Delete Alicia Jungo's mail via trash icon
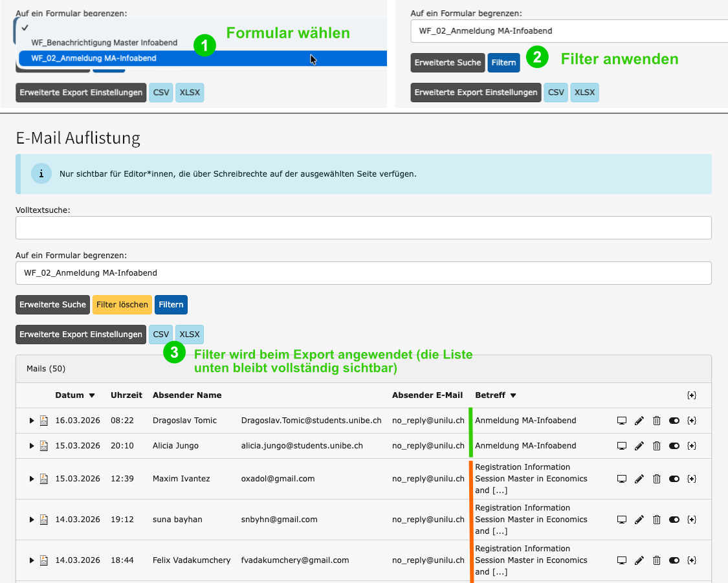The image size is (728, 583). coord(657,446)
